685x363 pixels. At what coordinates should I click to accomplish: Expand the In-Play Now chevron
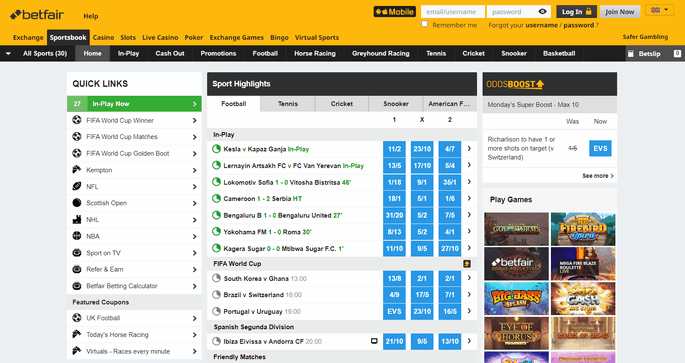(195, 104)
